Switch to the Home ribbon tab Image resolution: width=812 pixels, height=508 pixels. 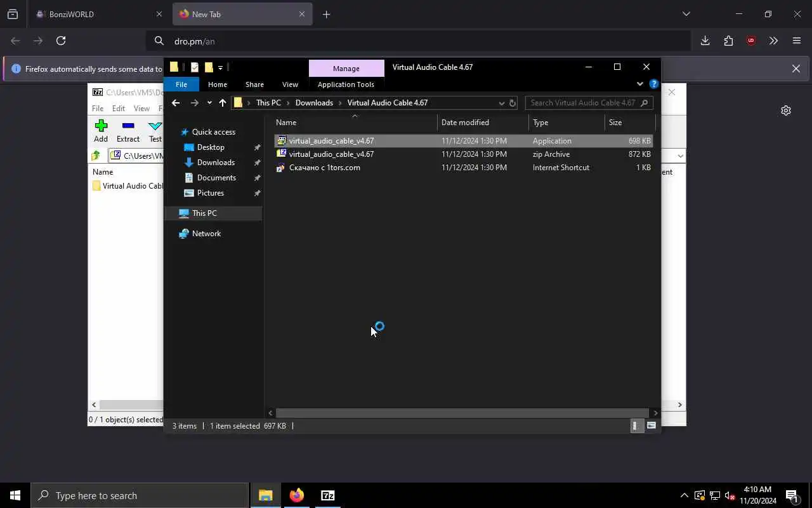[x=218, y=84]
